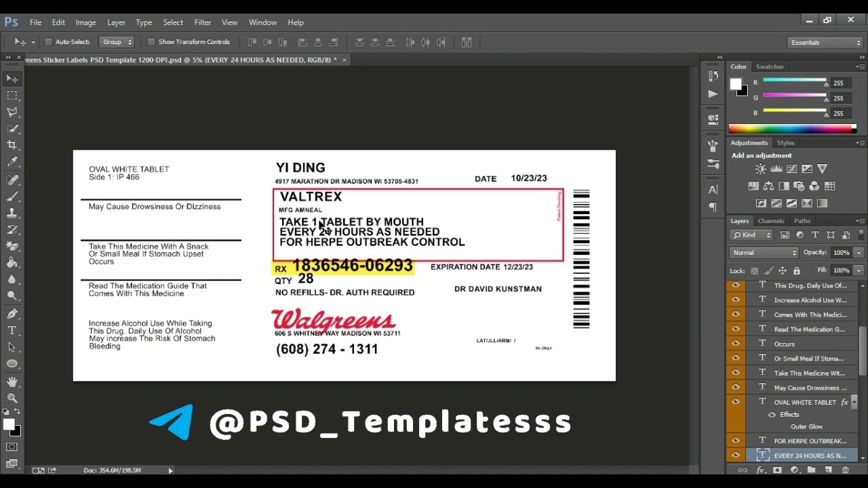The height and width of the screenshot is (488, 868).
Task: Select the Eraser tool
Action: click(12, 246)
